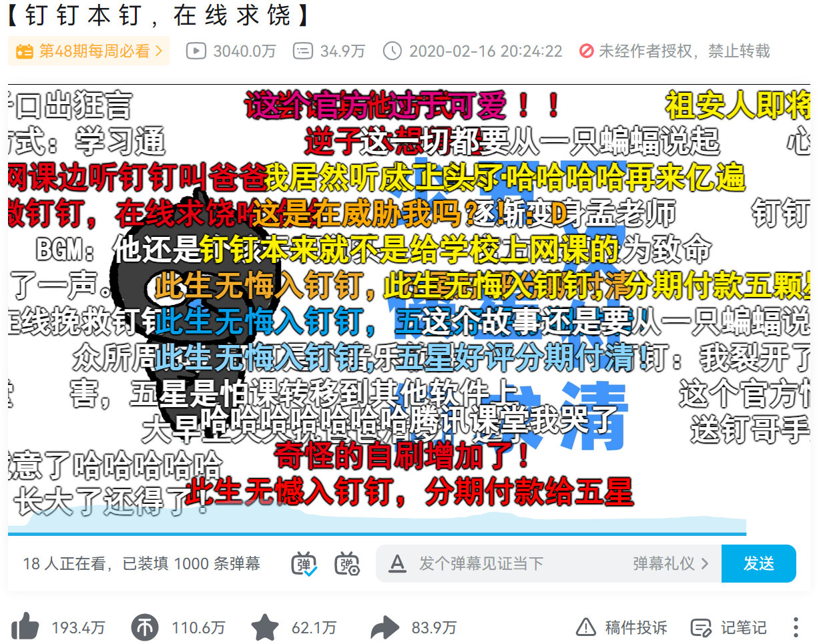Click the 未经作者授权，禁止转载 notice
This screenshot has width=823, height=644.
tap(674, 51)
